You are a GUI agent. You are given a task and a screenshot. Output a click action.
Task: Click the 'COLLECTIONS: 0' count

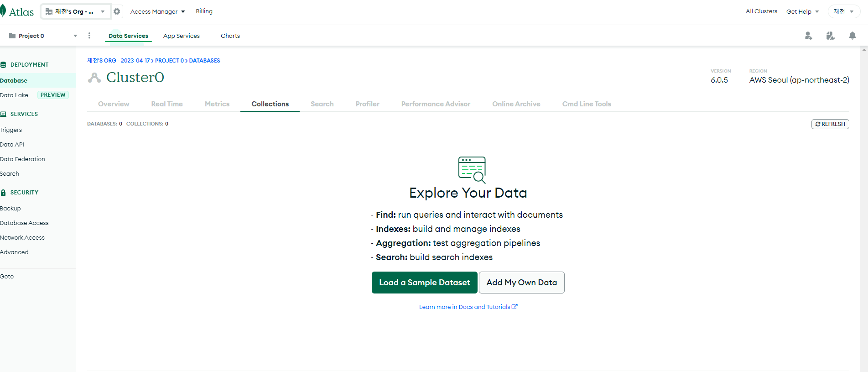pos(147,124)
